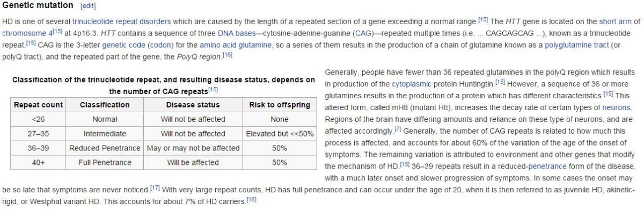Open citation 18 after HD carriers
The image size is (644, 210).
tap(252, 199)
